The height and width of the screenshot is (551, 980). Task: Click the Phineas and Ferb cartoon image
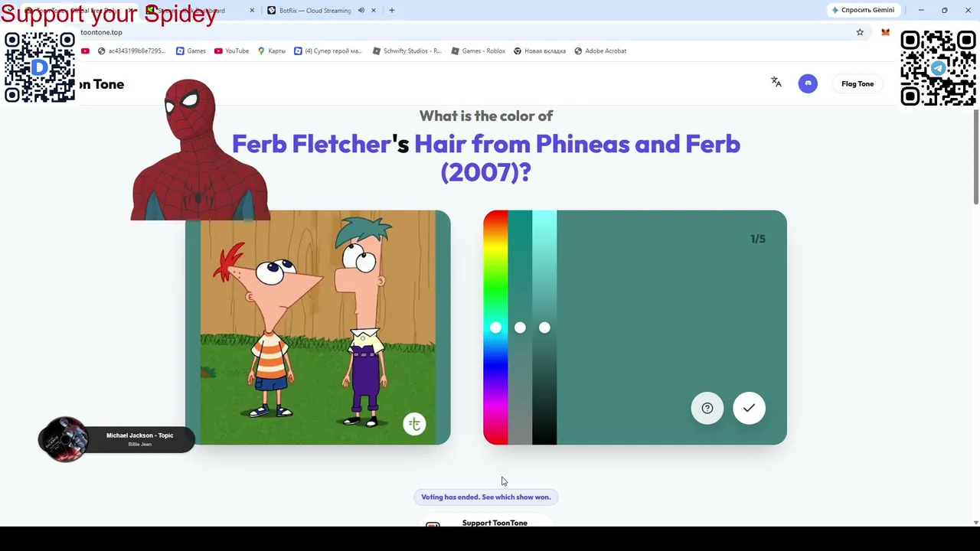(x=318, y=328)
